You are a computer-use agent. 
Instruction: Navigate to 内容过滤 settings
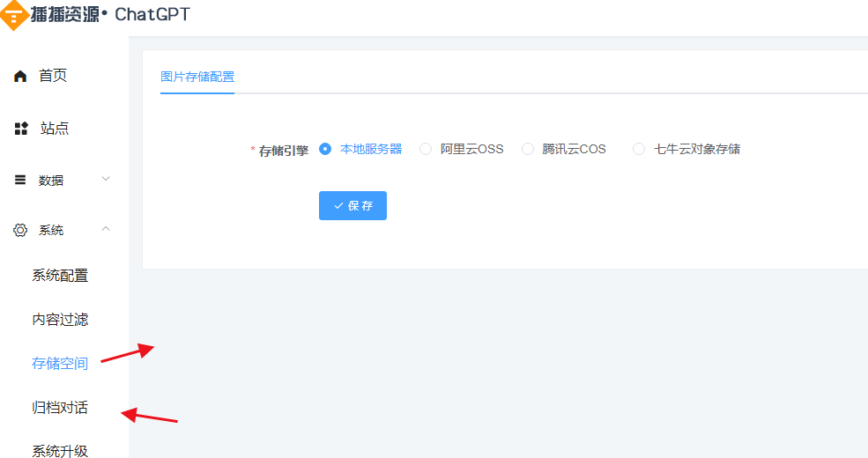pos(60,320)
